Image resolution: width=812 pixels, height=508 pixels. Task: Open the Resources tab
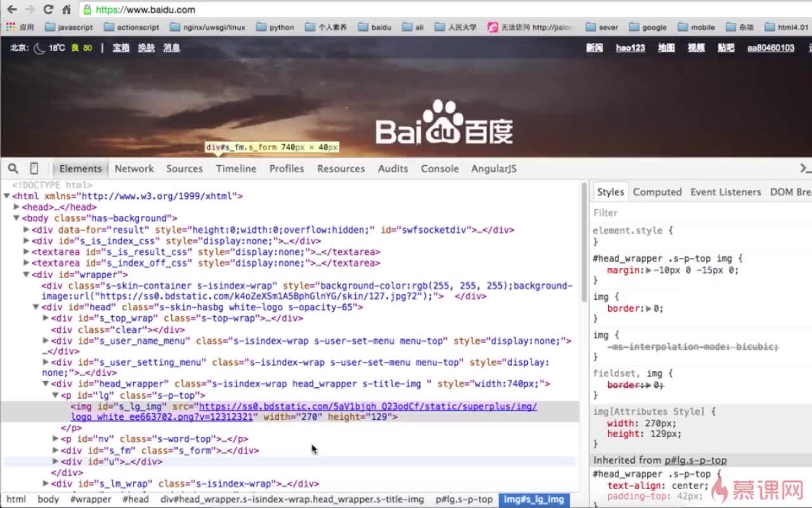click(x=341, y=168)
